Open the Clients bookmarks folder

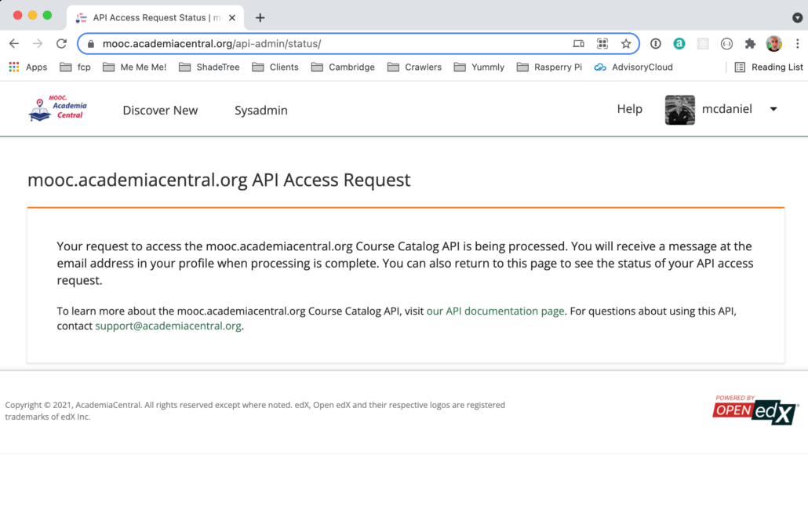275,67
